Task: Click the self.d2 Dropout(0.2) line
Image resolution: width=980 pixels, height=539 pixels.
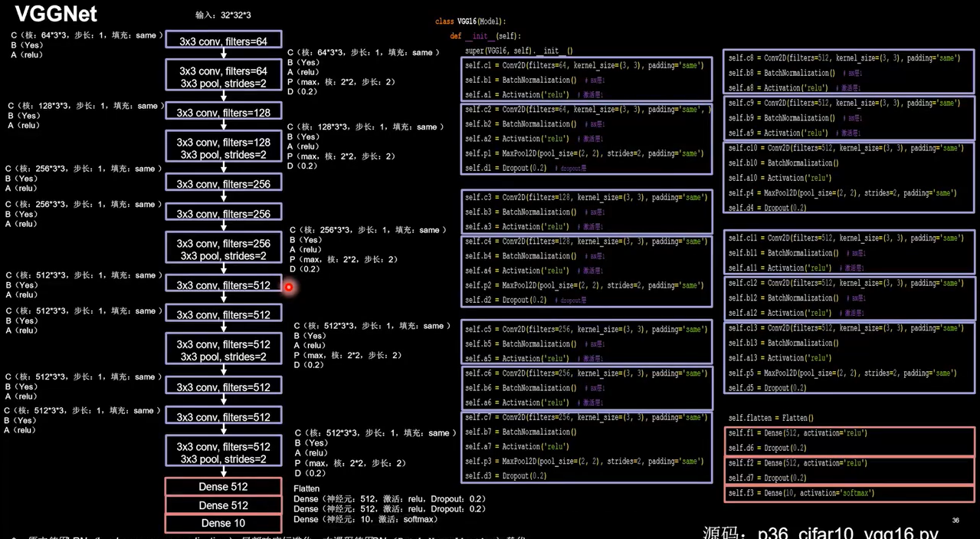Action: coord(526,301)
